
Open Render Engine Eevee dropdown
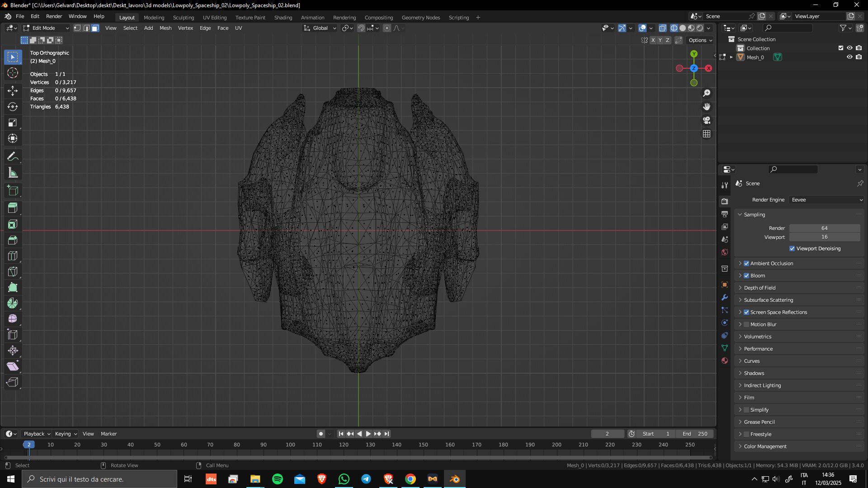click(x=826, y=200)
